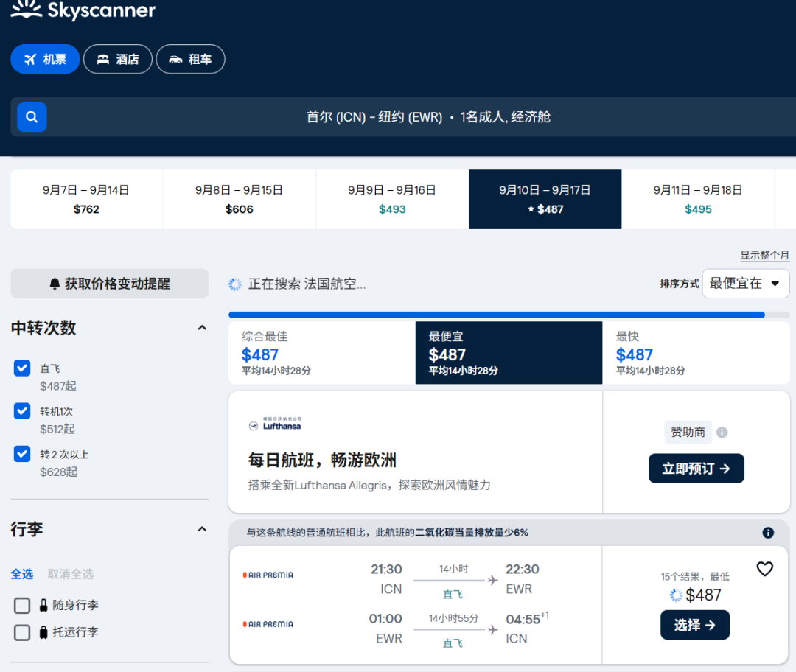Viewport: 796px width, 672px height.
Task: Collapse the 行李 filter section
Action: coord(202,529)
